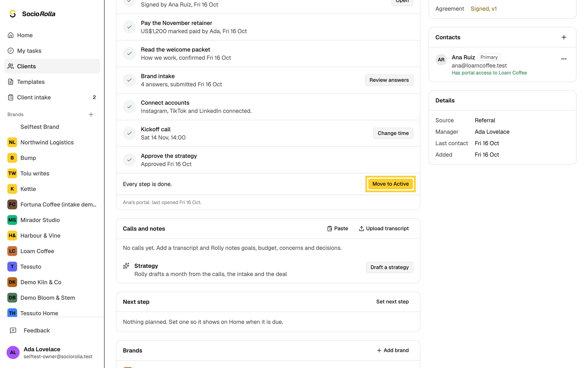Click Change time for Kickoff call

(x=393, y=133)
